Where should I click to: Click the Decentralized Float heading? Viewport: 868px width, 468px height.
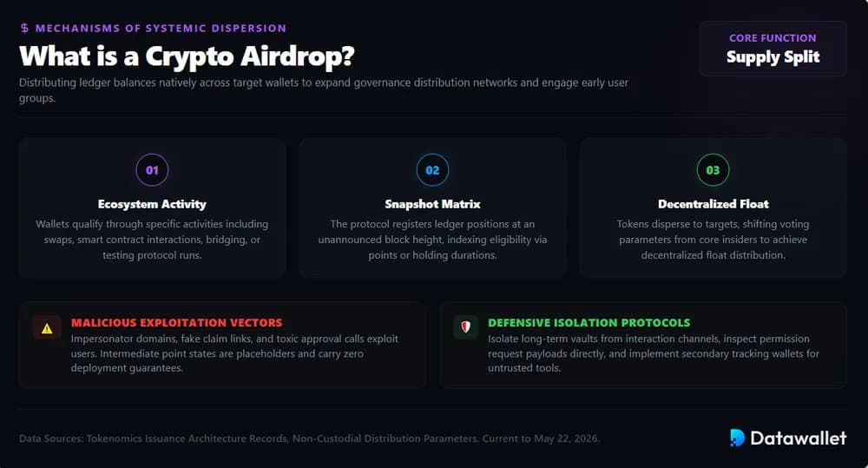click(713, 204)
